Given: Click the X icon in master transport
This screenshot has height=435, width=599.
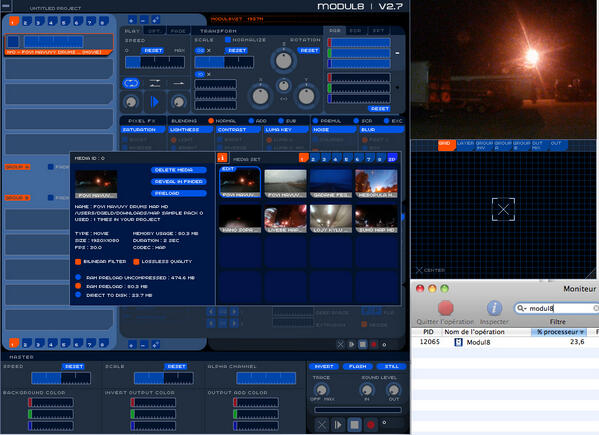Looking at the screenshot, I should click(x=322, y=425).
